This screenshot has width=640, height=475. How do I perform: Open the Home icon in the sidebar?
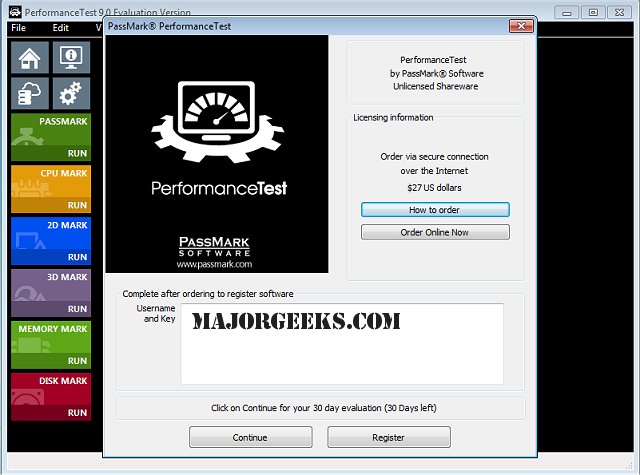[x=30, y=58]
